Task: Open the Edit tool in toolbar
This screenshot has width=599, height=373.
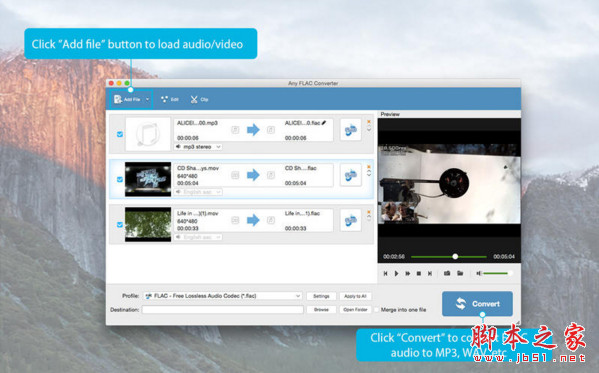Action: (170, 99)
